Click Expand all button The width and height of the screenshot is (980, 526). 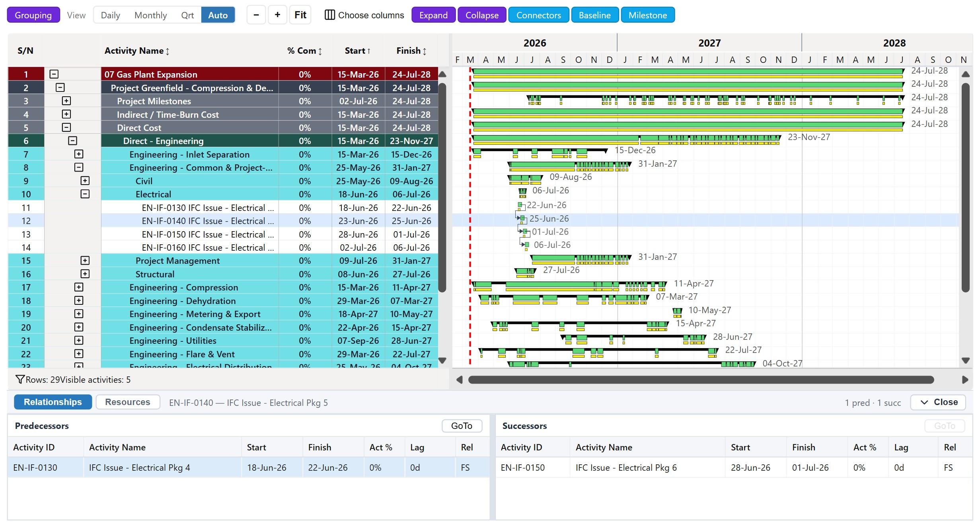433,15
